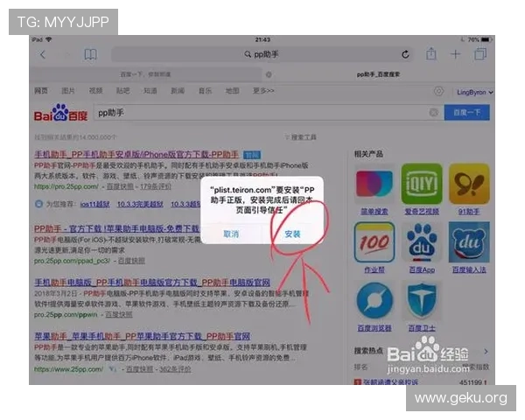Viewport: 525px width, 420px height.
Task: Click the 简单搜索 text link
Action: click(x=374, y=212)
